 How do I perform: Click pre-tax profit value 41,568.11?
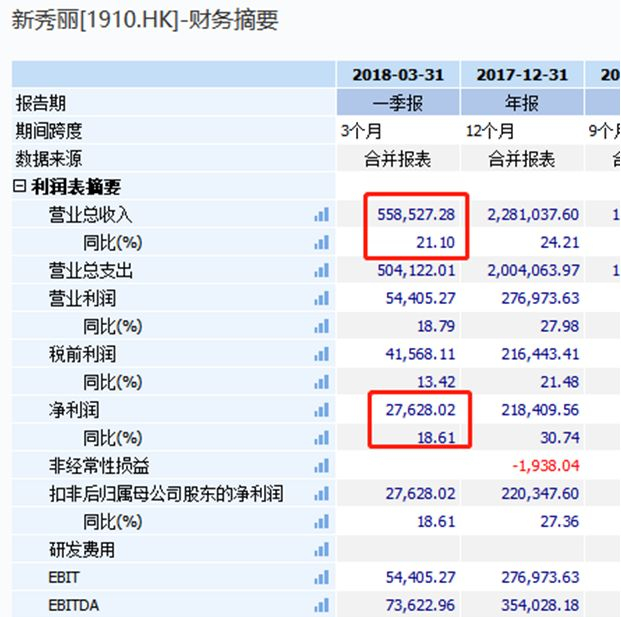click(421, 354)
